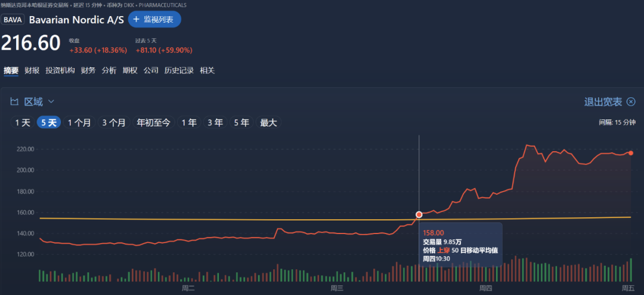Open the 相关 tab

point(207,70)
